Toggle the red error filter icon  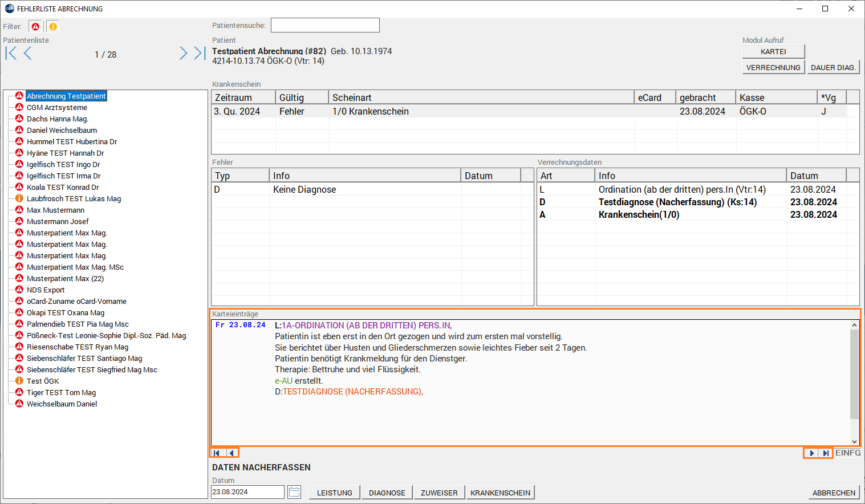35,27
